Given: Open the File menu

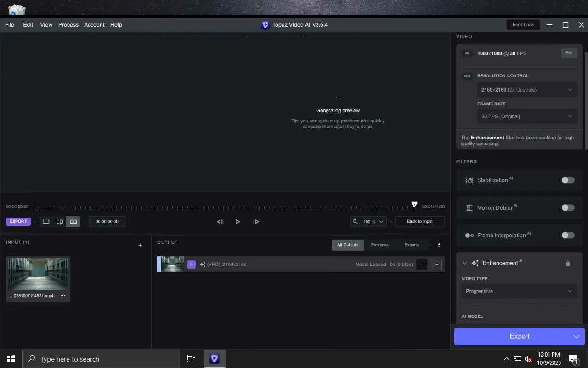Looking at the screenshot, I should click(x=10, y=25).
